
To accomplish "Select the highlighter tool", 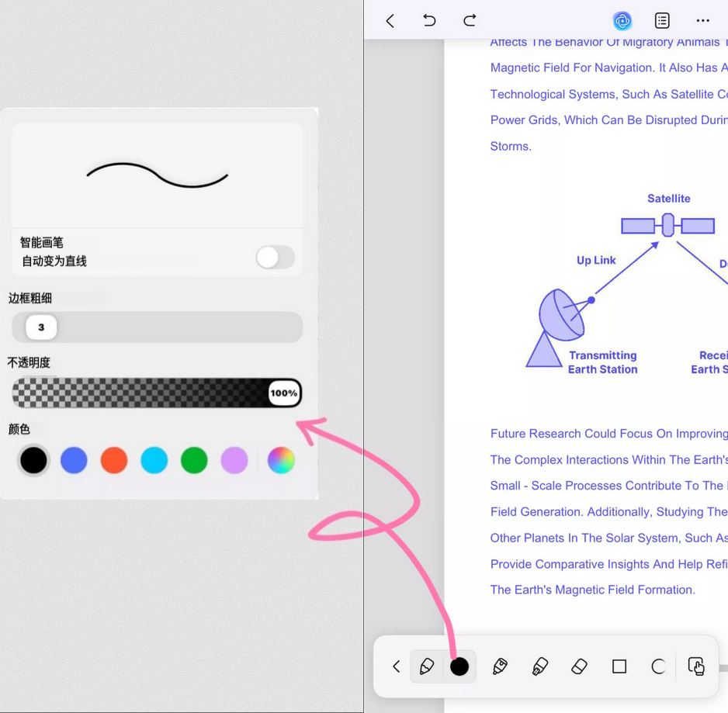I will (540, 666).
